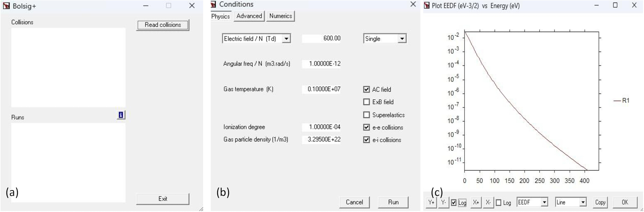Uncheck the Y-axis Log checkbox
The width and height of the screenshot is (644, 212).
(x=454, y=203)
